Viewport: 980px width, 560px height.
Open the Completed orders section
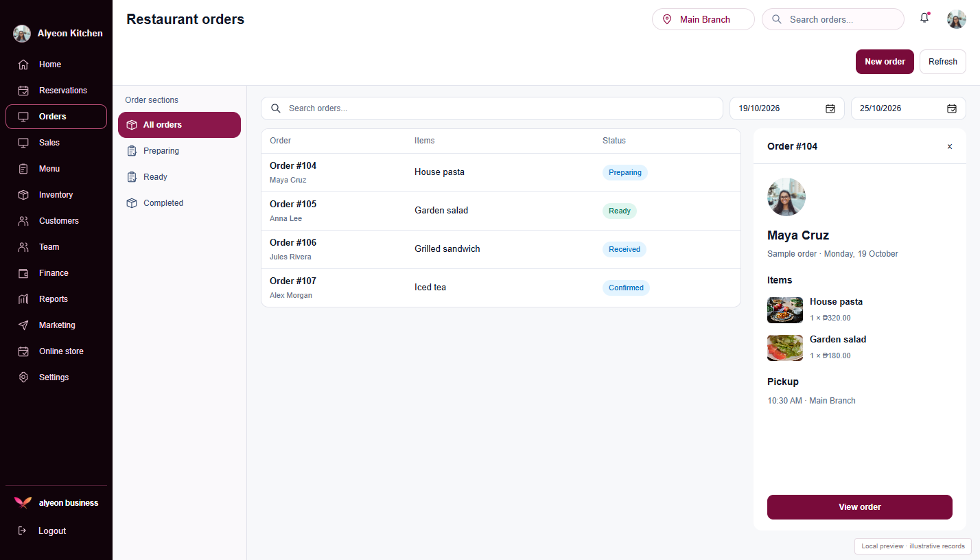pyautogui.click(x=179, y=203)
